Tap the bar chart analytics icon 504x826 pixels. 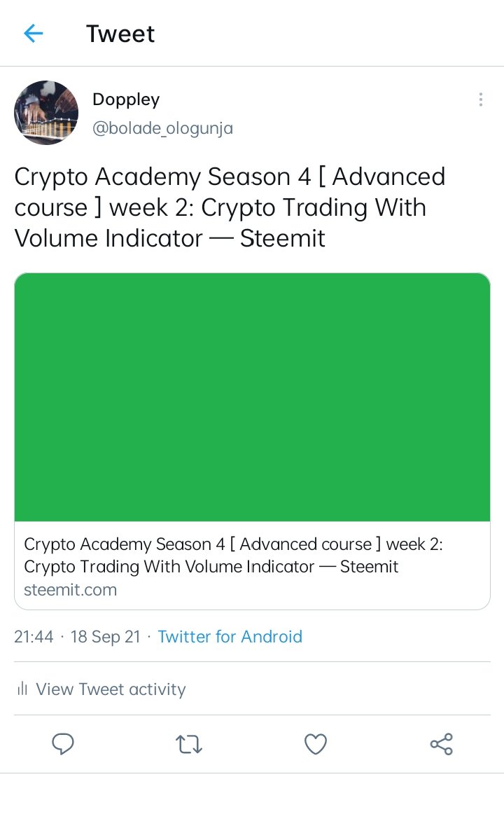click(x=22, y=689)
